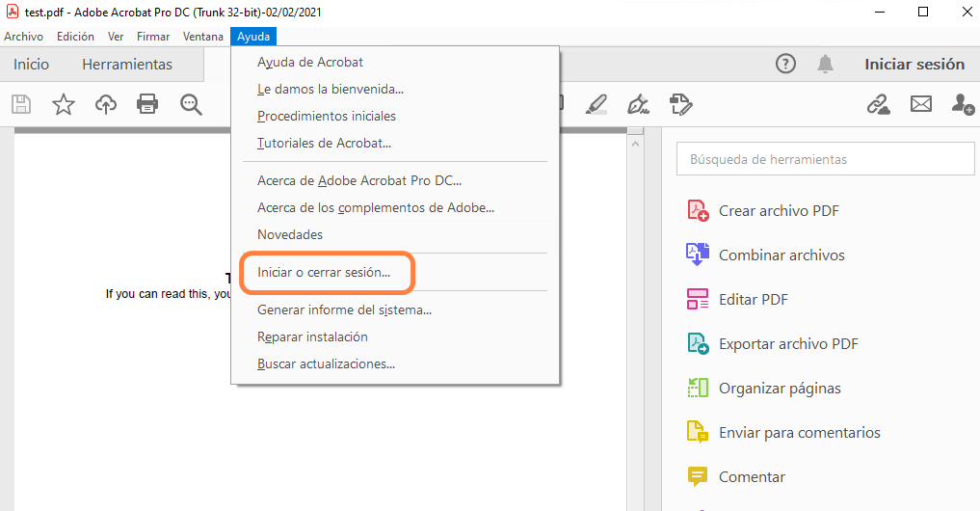Click the printer icon
The image size is (980, 511).
147,104
